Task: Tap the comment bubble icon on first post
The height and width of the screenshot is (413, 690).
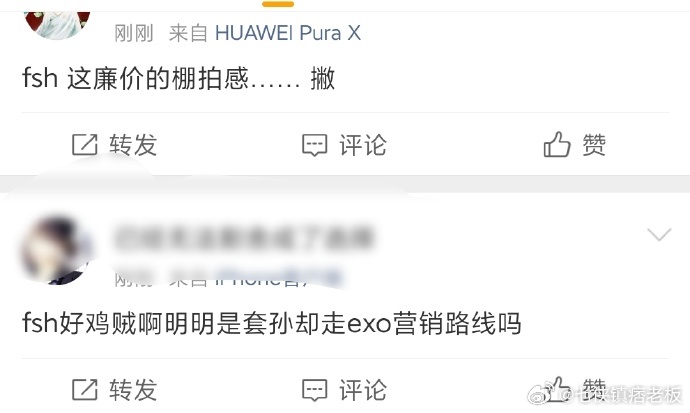Action: pyautogui.click(x=315, y=145)
